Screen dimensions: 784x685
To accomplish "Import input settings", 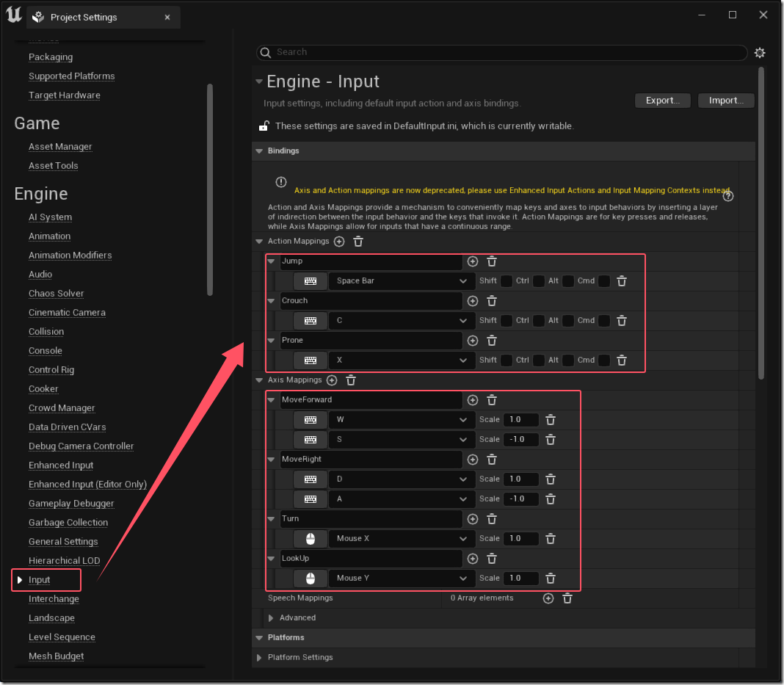I will tap(726, 101).
